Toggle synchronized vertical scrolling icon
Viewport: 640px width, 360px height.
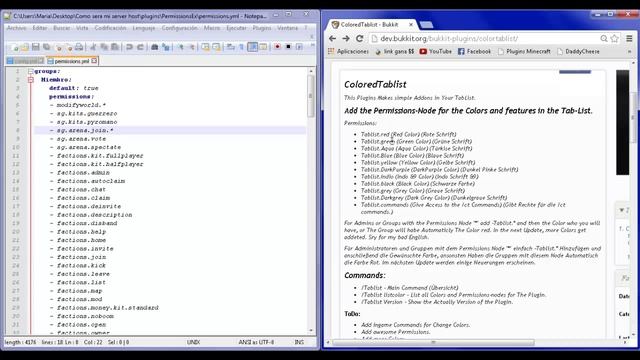pos(205,47)
